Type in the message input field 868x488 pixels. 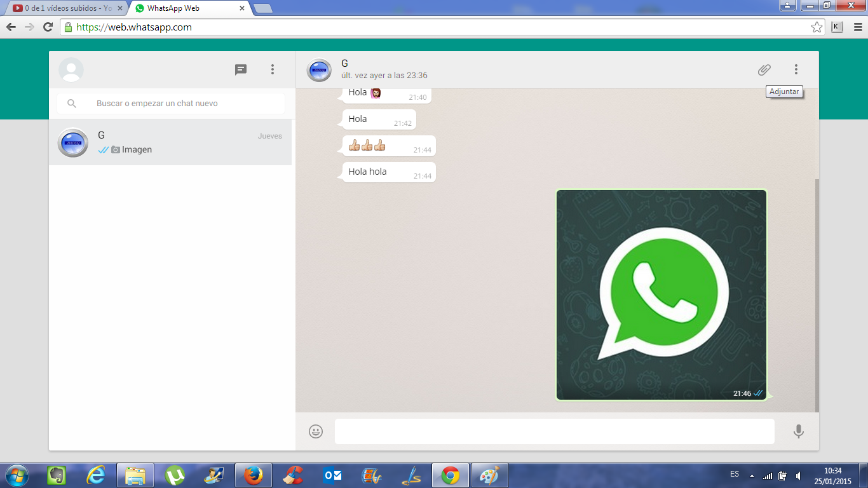point(554,431)
